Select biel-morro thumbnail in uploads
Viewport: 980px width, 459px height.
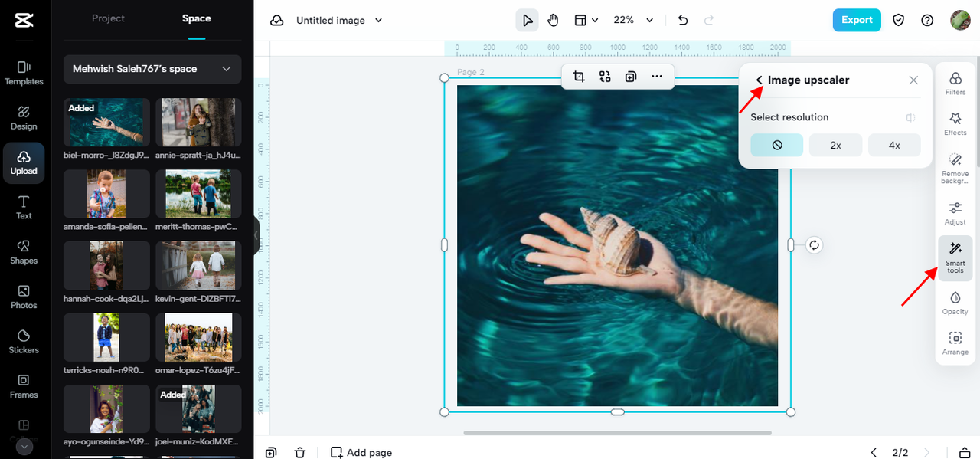(x=106, y=122)
